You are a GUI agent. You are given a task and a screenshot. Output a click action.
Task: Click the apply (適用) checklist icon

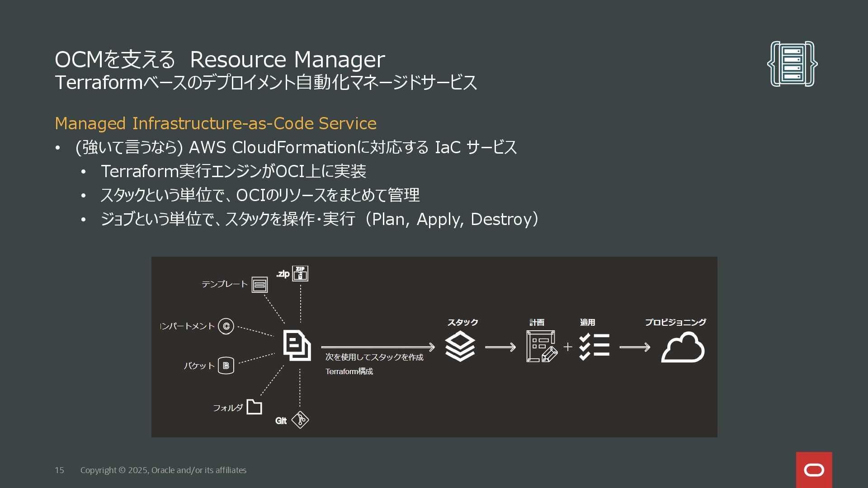point(594,347)
